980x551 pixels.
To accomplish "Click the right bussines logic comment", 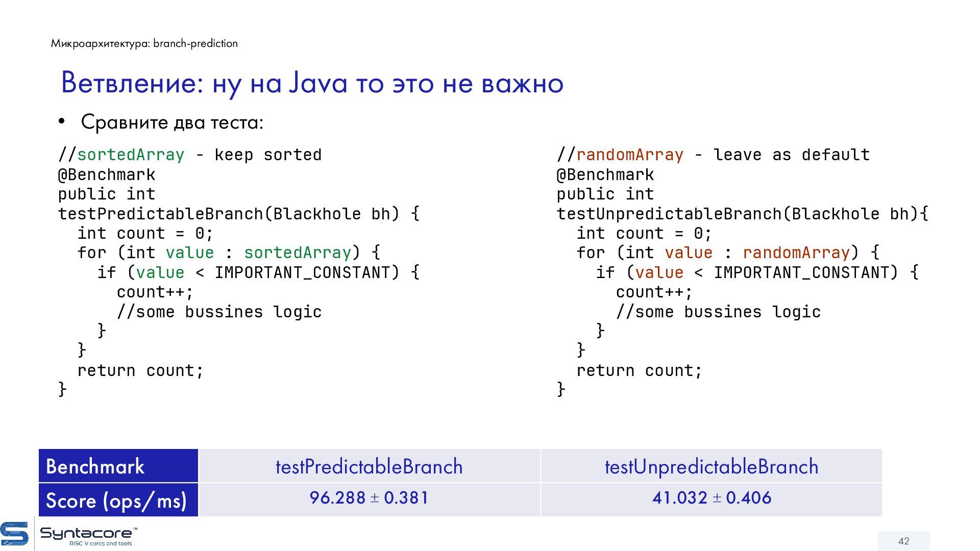I will [x=718, y=312].
